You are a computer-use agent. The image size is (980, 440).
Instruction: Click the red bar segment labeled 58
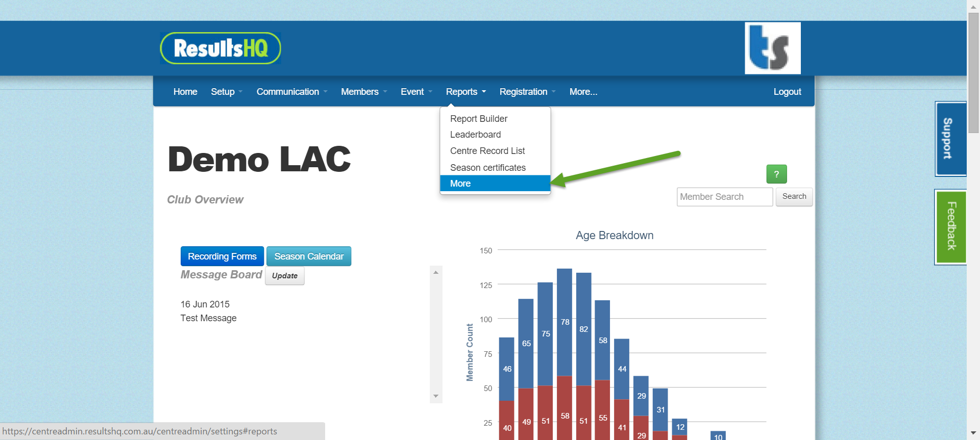click(565, 408)
